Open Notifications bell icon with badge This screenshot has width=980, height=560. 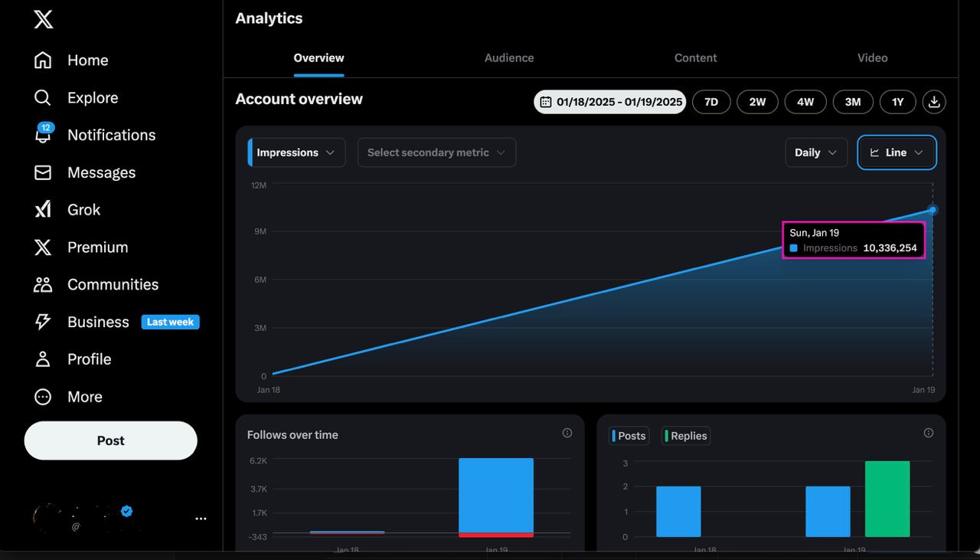(44, 135)
